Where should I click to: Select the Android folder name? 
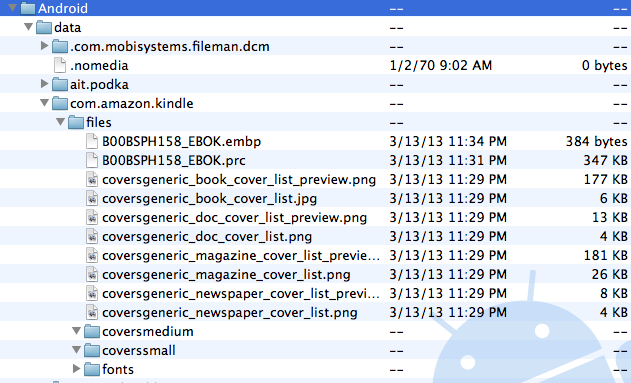[x=63, y=8]
